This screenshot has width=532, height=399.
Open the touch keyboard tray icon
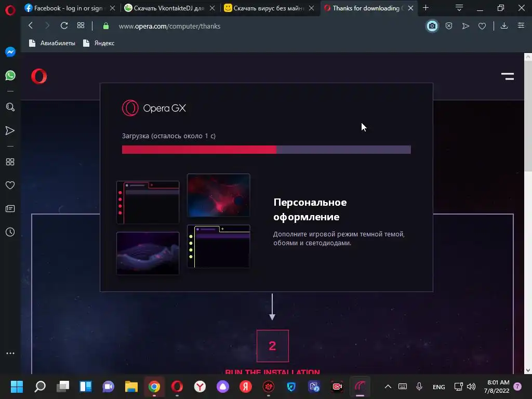point(403,387)
